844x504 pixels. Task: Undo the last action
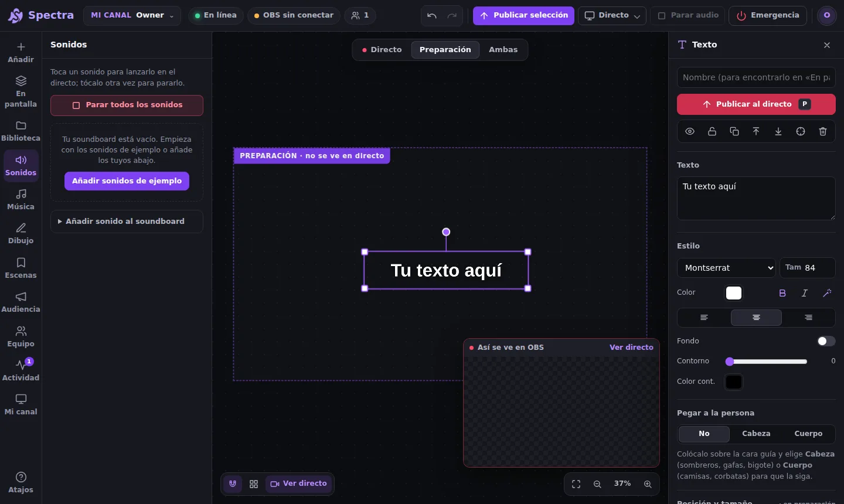click(432, 16)
